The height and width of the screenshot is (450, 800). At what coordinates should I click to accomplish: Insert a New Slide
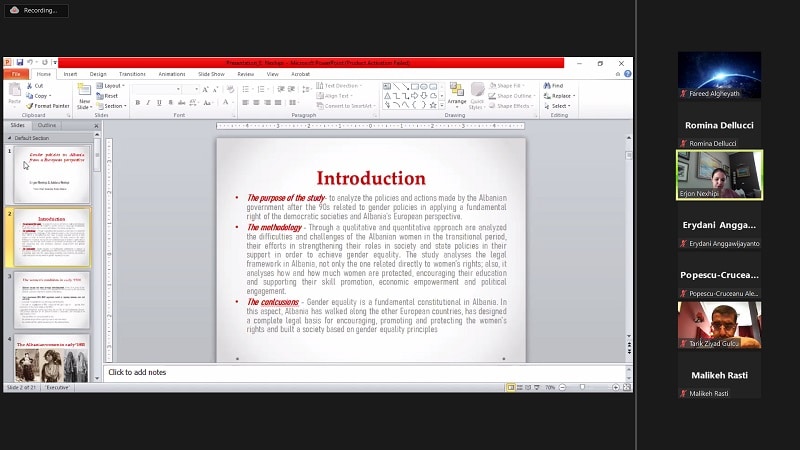click(x=84, y=96)
